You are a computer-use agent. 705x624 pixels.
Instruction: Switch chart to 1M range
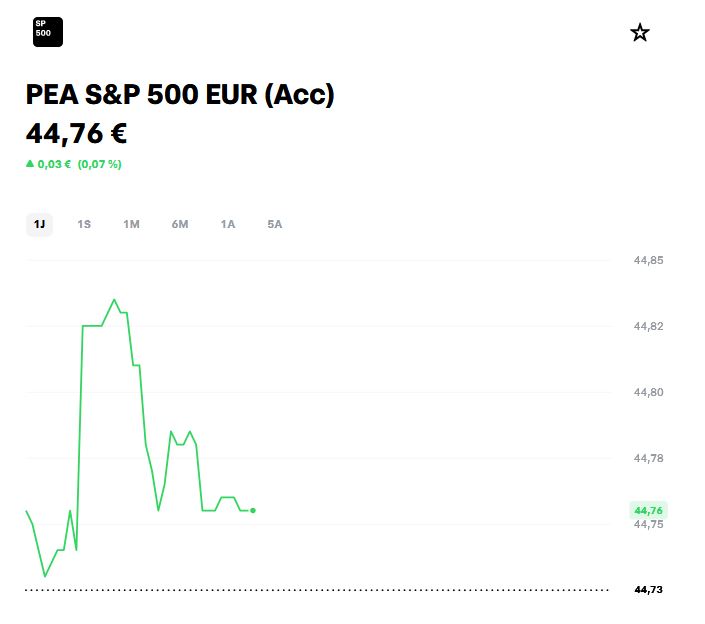131,224
